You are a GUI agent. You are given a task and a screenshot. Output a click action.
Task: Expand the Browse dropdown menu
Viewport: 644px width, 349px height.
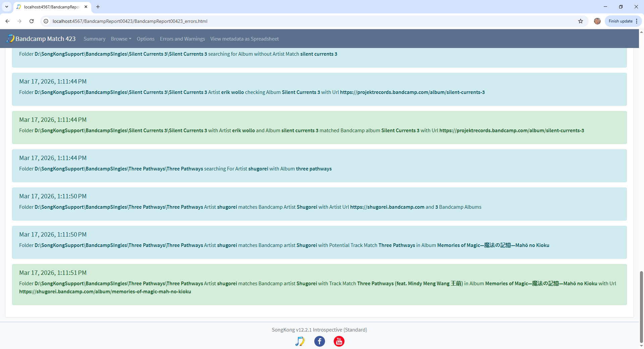121,39
